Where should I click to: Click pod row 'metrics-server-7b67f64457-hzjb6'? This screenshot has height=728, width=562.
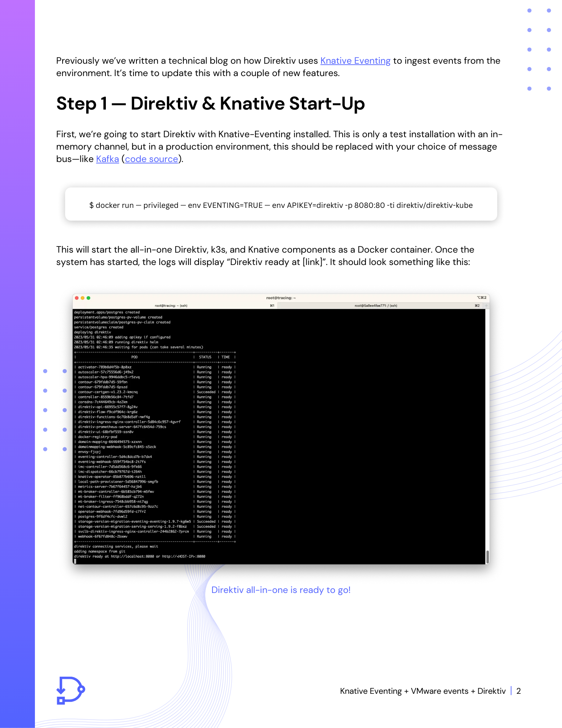tap(155, 487)
